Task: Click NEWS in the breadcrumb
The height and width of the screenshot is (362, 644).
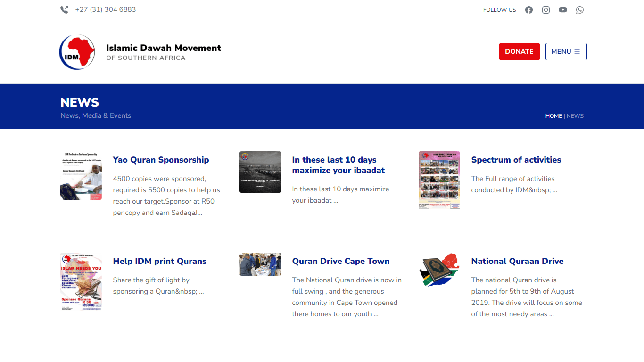Action: [575, 116]
